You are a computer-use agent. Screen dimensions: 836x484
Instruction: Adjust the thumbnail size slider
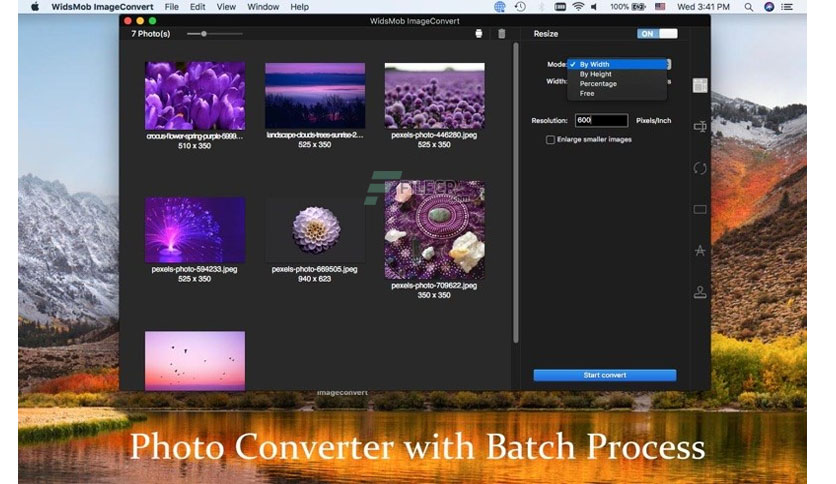coord(204,34)
